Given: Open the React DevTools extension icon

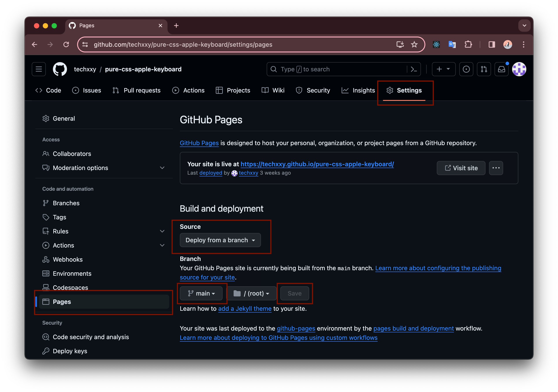Looking at the screenshot, I should [x=436, y=44].
